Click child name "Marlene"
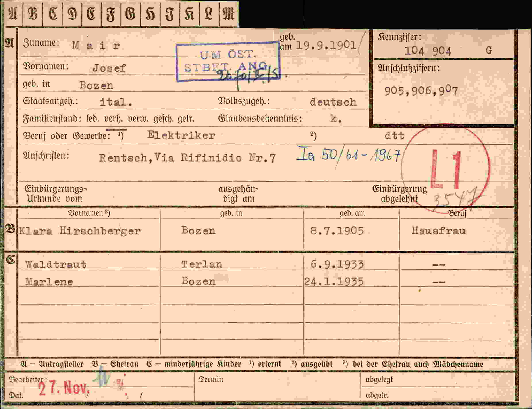The image size is (532, 409). tap(49, 282)
